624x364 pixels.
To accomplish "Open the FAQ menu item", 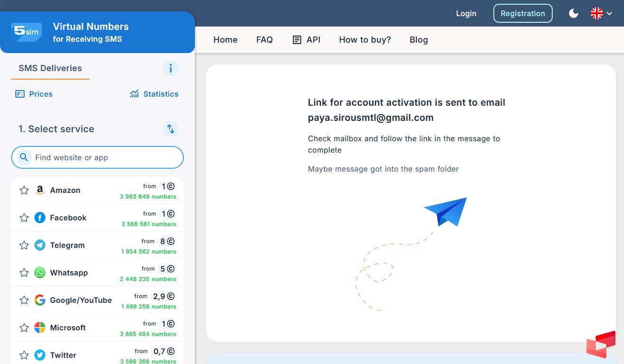I will point(264,40).
